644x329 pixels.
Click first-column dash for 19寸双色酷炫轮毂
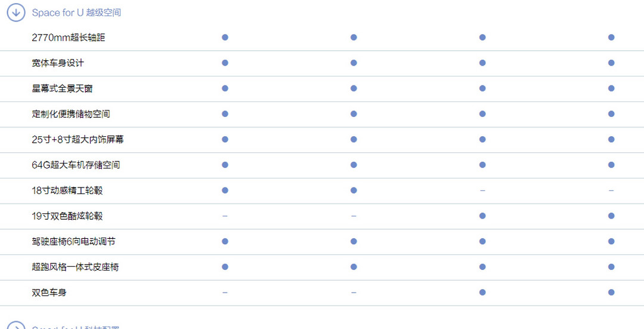click(225, 216)
